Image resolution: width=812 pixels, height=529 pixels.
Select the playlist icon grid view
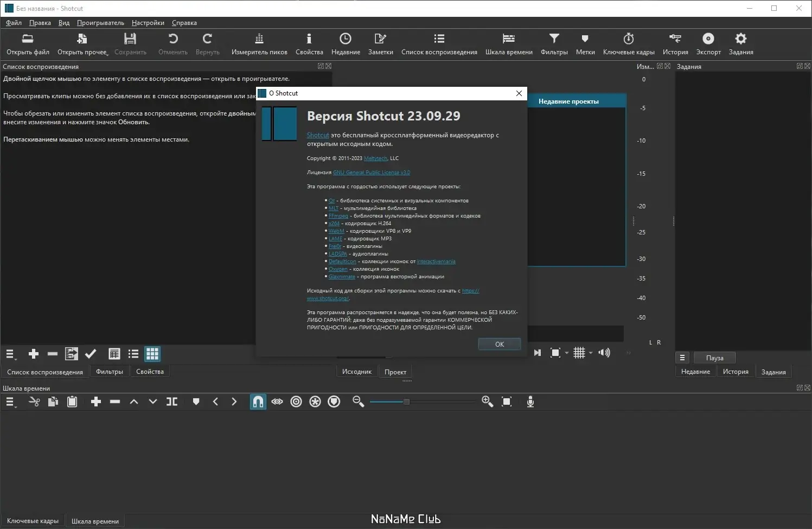[x=152, y=354]
